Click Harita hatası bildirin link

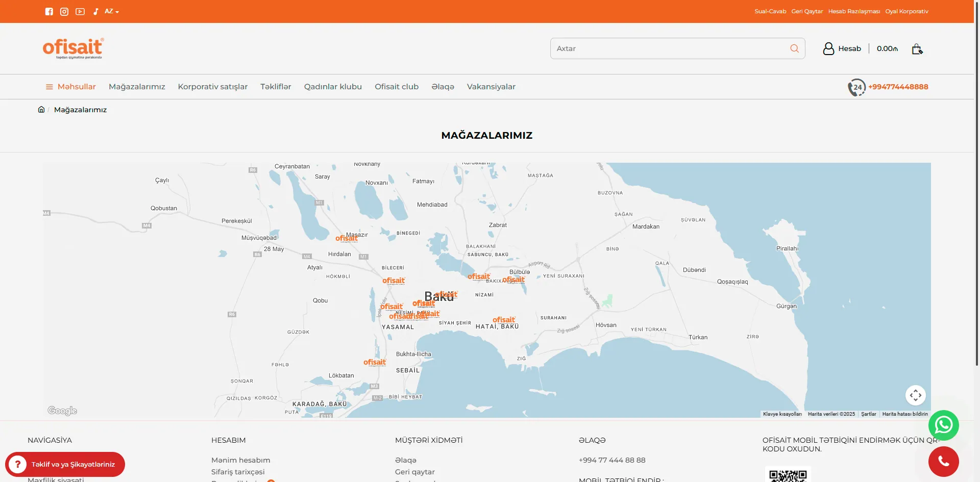click(905, 414)
